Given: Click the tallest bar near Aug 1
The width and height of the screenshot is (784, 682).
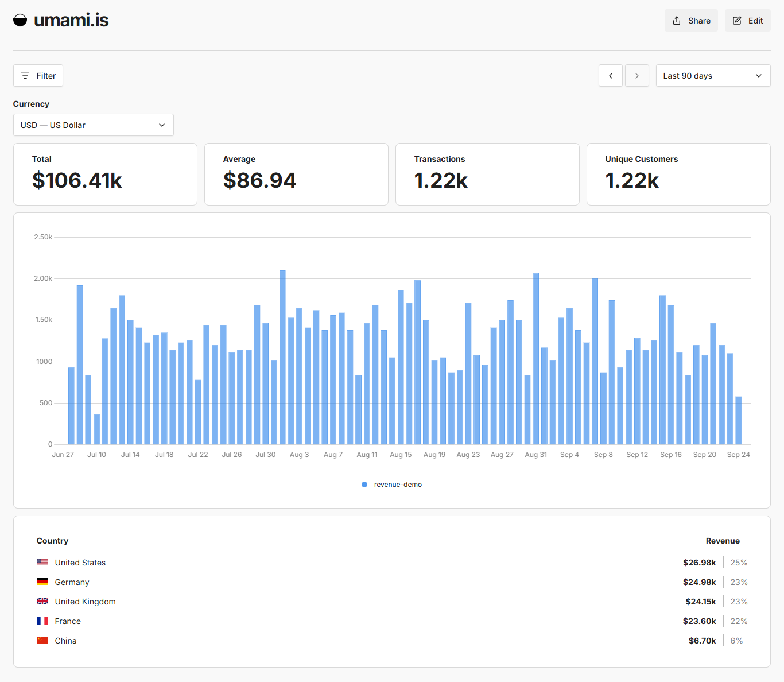Looking at the screenshot, I should tap(282, 357).
